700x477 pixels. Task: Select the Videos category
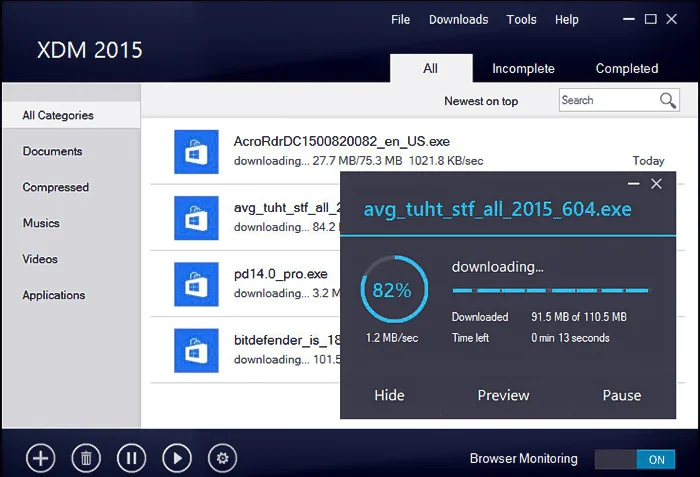(40, 259)
